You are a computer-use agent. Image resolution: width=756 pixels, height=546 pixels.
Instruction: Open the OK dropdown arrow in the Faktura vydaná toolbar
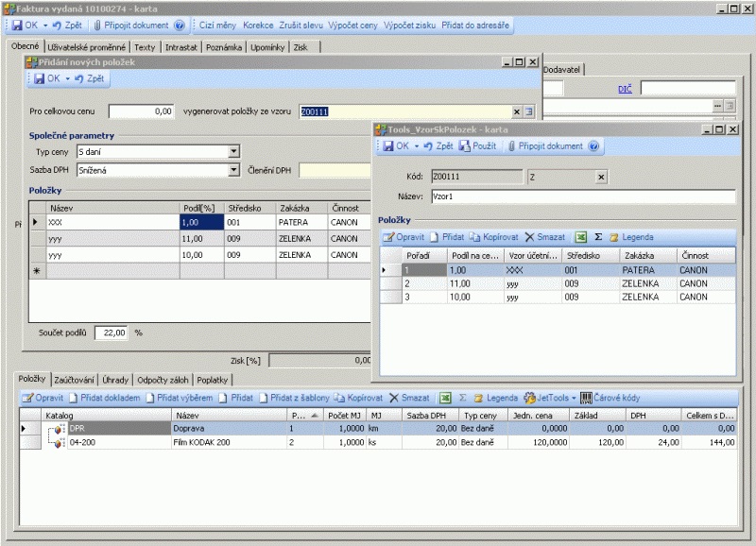[x=44, y=26]
